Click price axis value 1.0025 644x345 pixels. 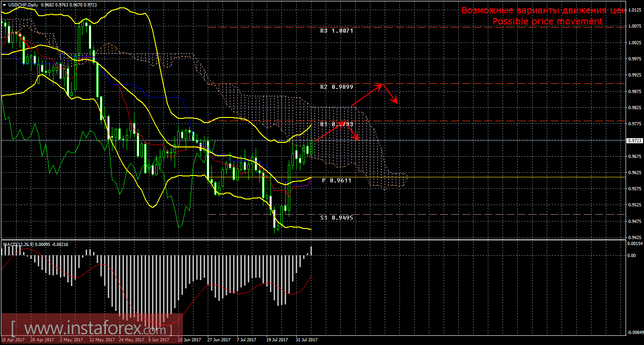pyautogui.click(x=634, y=42)
